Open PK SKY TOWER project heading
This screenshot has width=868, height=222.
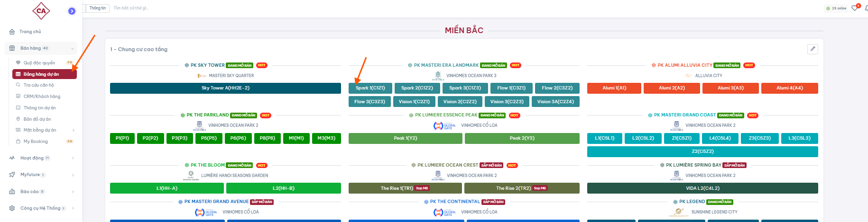208,65
